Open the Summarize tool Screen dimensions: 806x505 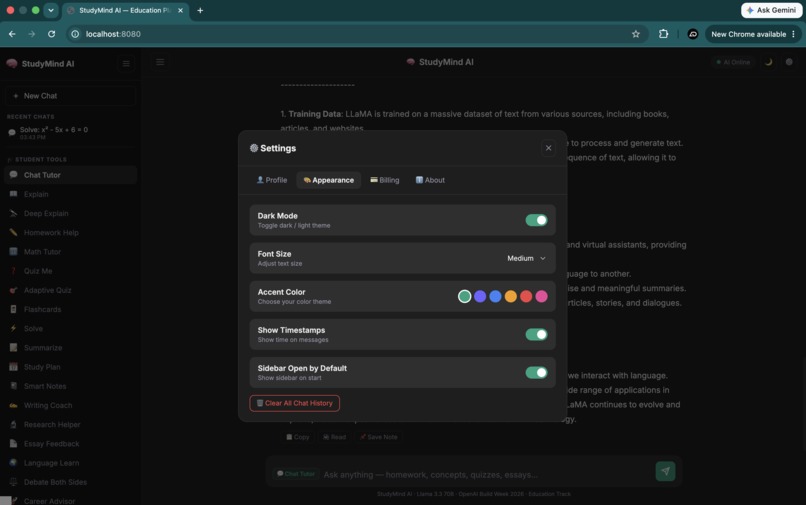tap(70, 348)
